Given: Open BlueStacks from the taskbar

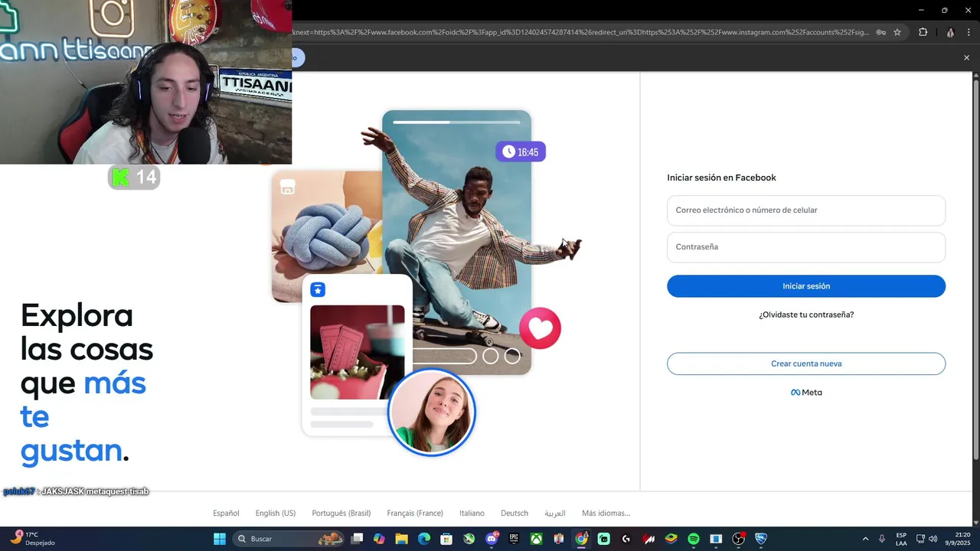Looking at the screenshot, I should (671, 539).
